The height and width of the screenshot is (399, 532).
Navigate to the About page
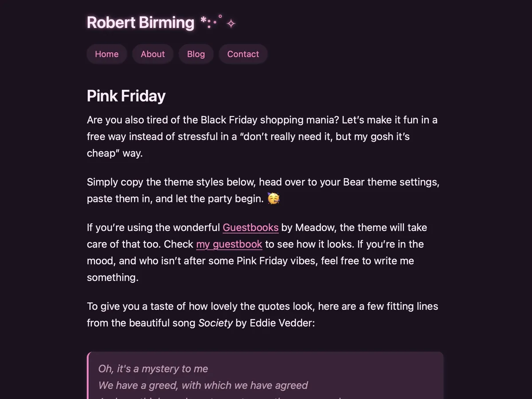[153, 54]
